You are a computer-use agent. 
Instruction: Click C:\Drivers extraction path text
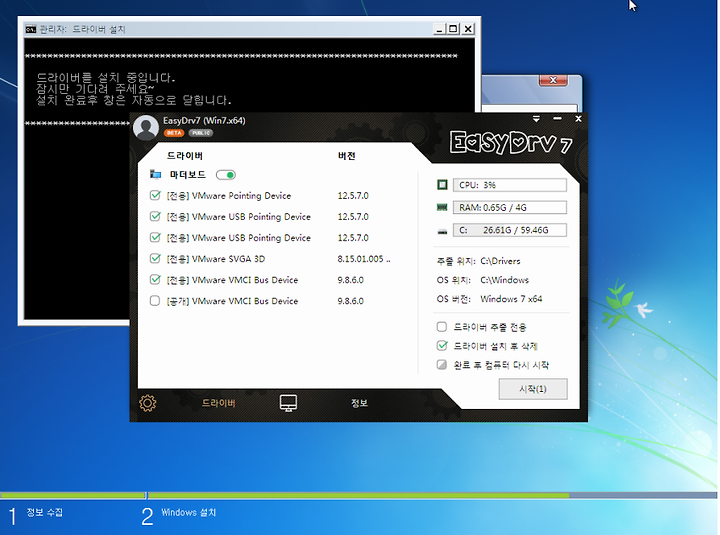500,261
